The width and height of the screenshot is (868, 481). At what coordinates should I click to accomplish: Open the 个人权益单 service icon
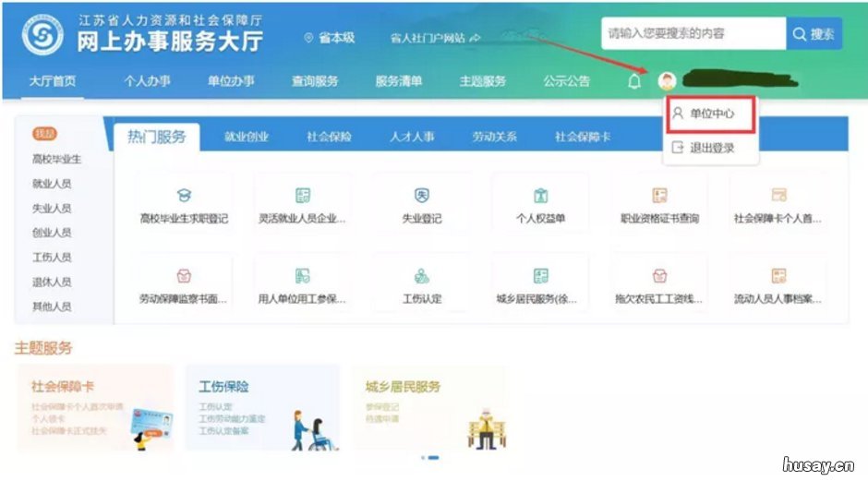[x=541, y=195]
